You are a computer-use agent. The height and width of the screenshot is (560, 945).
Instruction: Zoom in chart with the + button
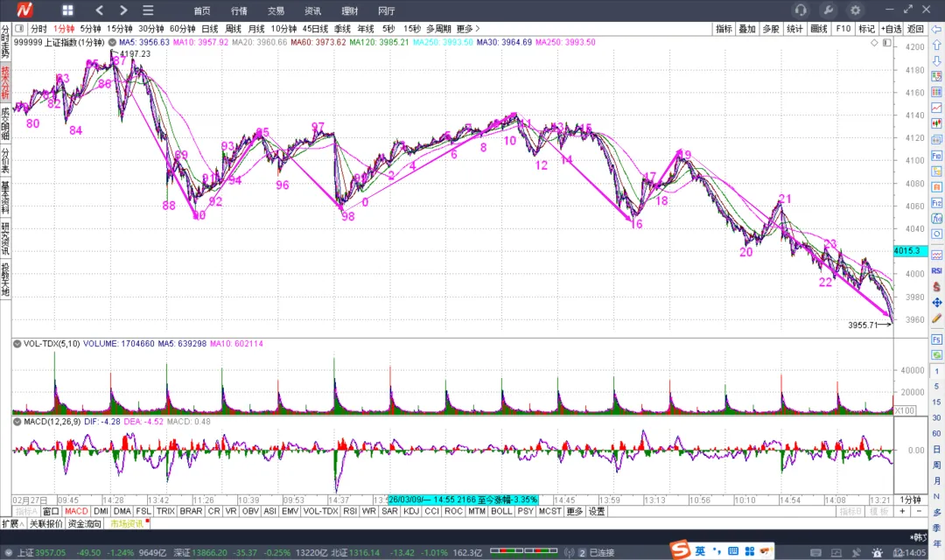tap(902, 511)
